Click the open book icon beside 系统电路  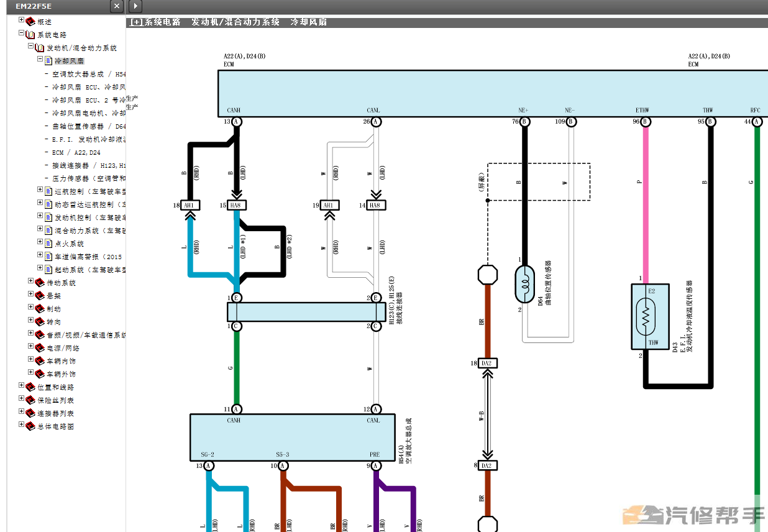[x=30, y=35]
